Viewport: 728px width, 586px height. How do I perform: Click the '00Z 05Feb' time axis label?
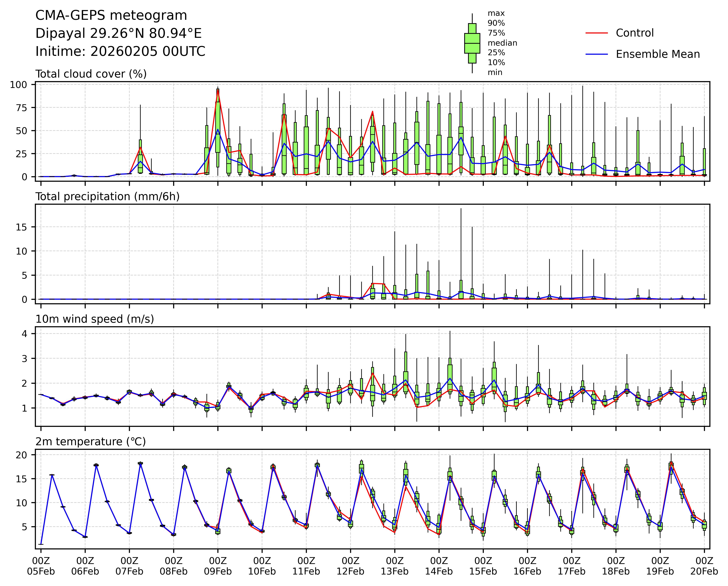click(41, 566)
